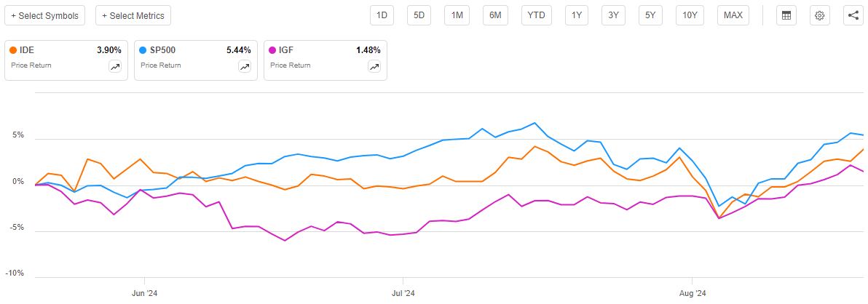Select the 5Y time range
868x304 pixels.
point(650,15)
